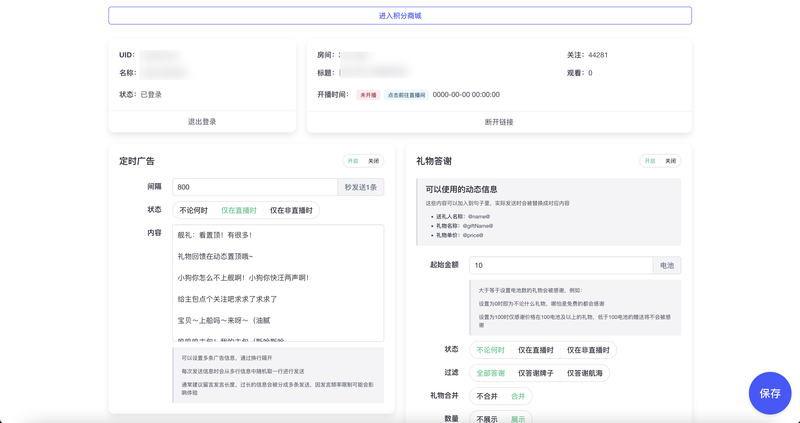Screen dimensions: 800x423
Task: Select 仅在直播时 for 定时广告 状态
Action: pyautogui.click(x=238, y=210)
